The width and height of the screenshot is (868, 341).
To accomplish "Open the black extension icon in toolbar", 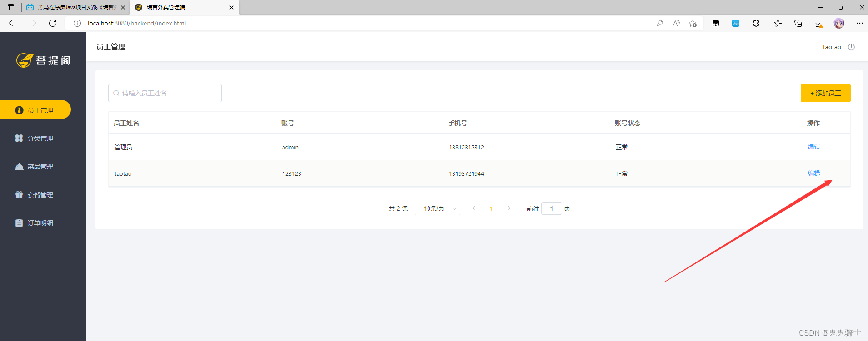I will click(716, 23).
